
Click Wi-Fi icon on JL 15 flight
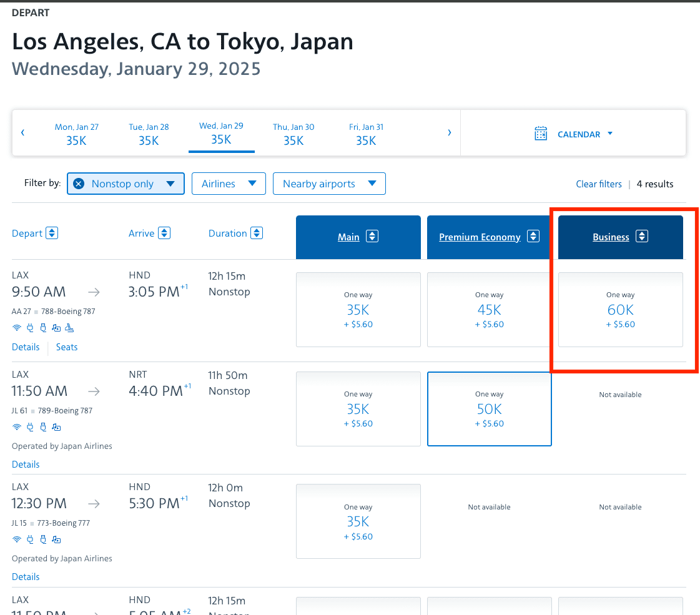point(17,539)
